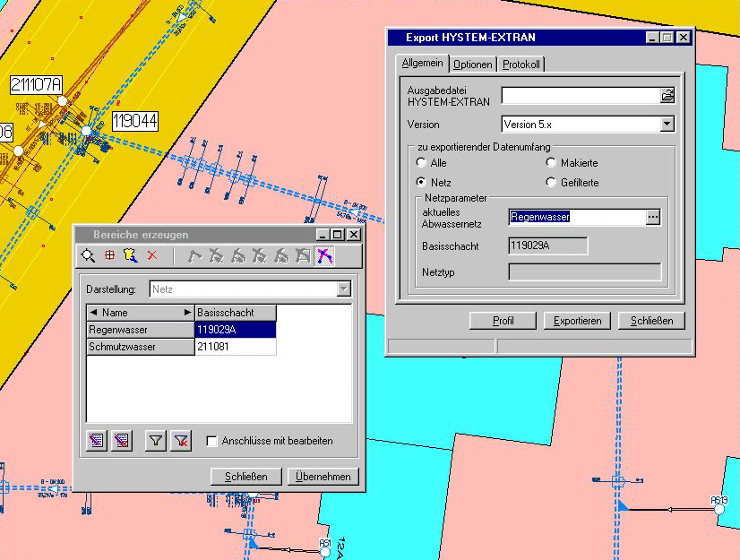Viewport: 740px width, 560px height.
Task: Click the ellipsis button next to Regenwasser
Action: click(653, 217)
